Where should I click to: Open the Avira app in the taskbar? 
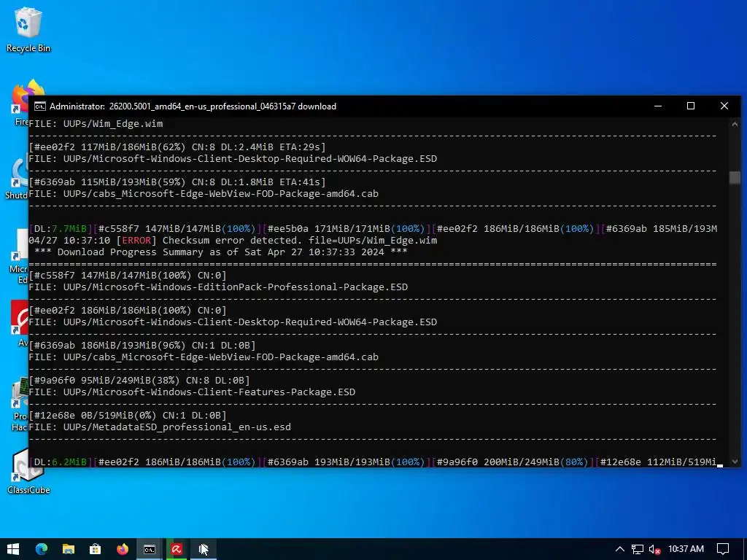click(177, 549)
